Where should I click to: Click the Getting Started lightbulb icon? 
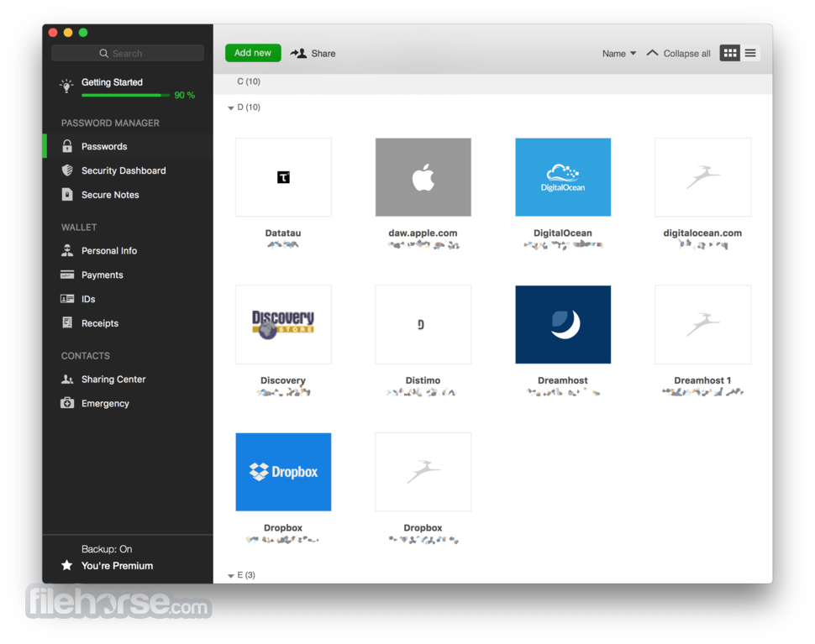pyautogui.click(x=66, y=86)
